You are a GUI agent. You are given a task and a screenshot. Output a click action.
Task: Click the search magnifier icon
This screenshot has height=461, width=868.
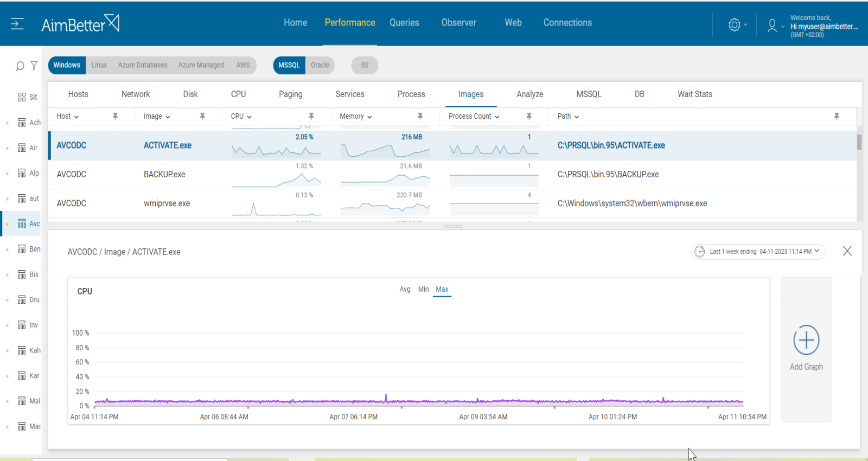pyautogui.click(x=20, y=66)
